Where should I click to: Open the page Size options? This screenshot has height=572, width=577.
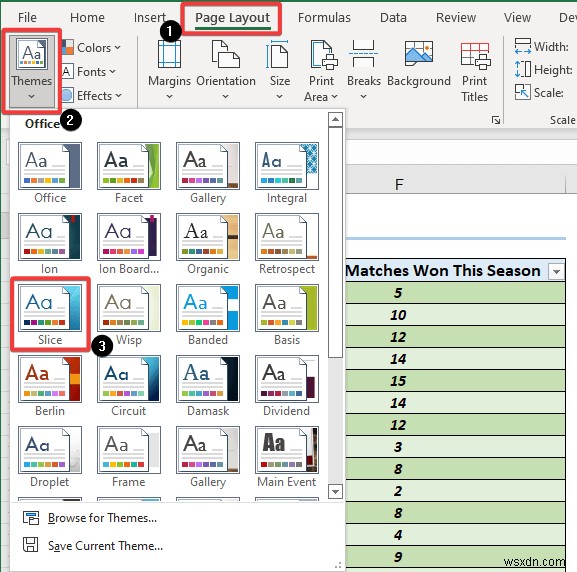[x=279, y=70]
